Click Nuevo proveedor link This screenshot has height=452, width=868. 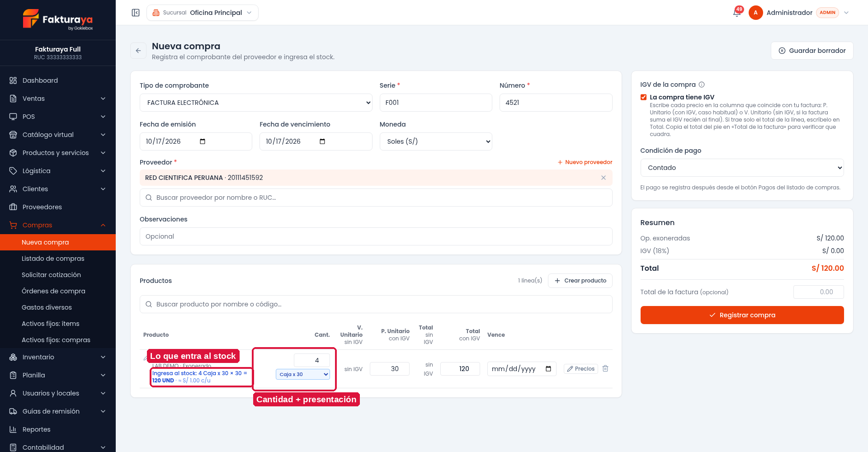(585, 162)
